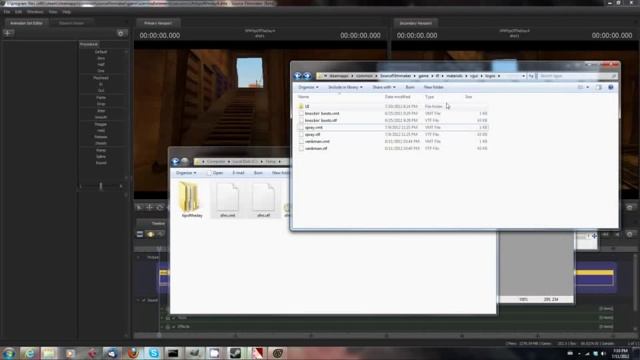This screenshot has height=360, width=640.
Task: Switch to the Element Viewer tab
Action: 71,23
